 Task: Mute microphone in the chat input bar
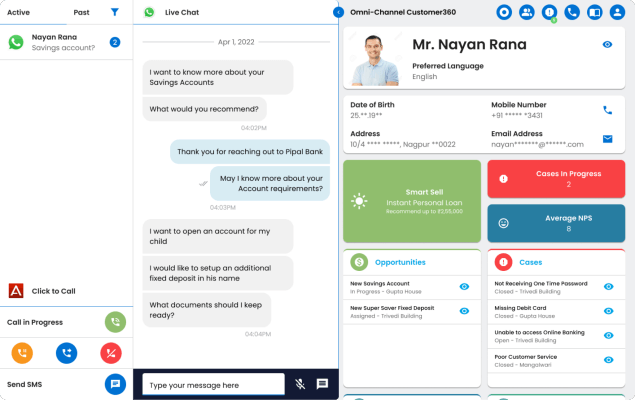(x=300, y=384)
